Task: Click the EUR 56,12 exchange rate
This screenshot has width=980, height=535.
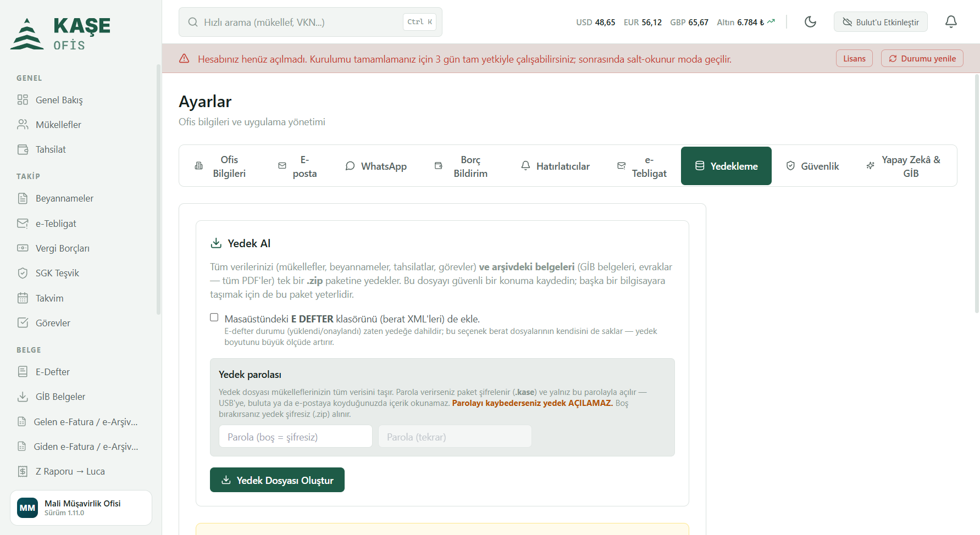Action: pyautogui.click(x=643, y=23)
